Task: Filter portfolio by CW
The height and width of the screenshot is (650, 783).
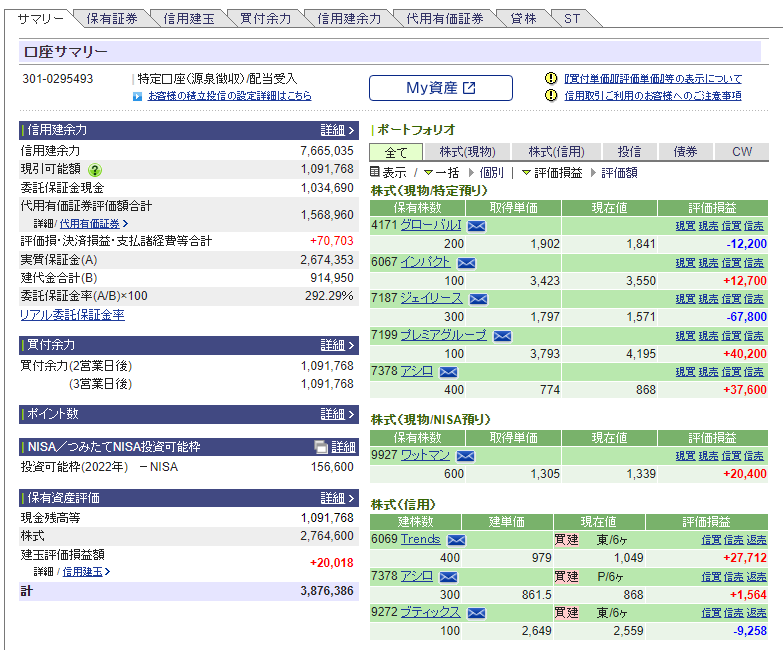Action: point(742,152)
